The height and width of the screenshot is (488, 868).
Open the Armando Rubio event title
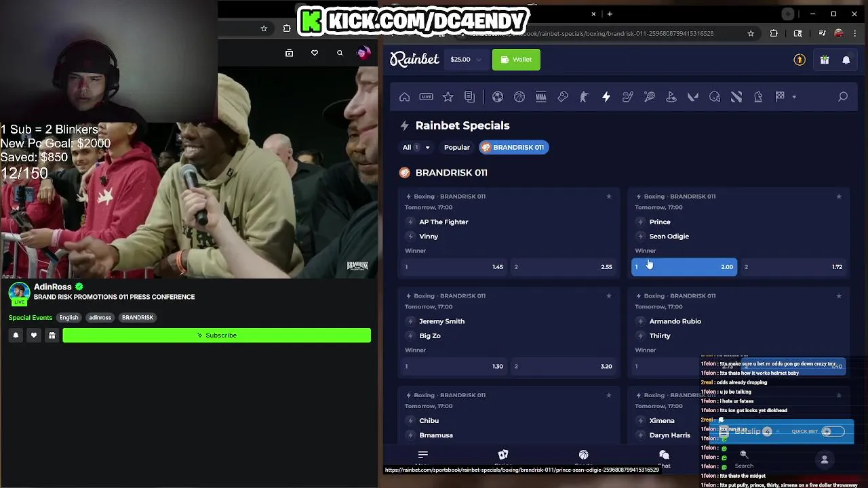point(675,321)
